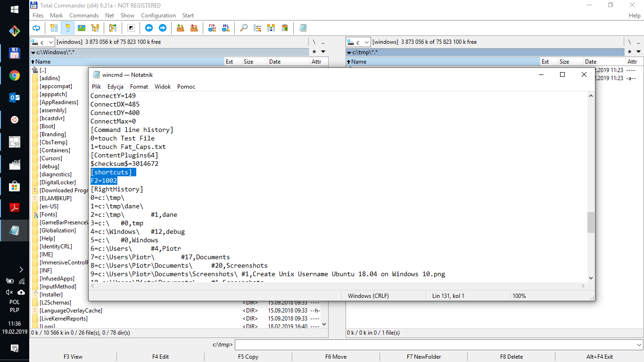Image resolution: width=644 pixels, height=362 pixels.
Task: Expand left panel directory hotlist arrow
Action: 323,52
